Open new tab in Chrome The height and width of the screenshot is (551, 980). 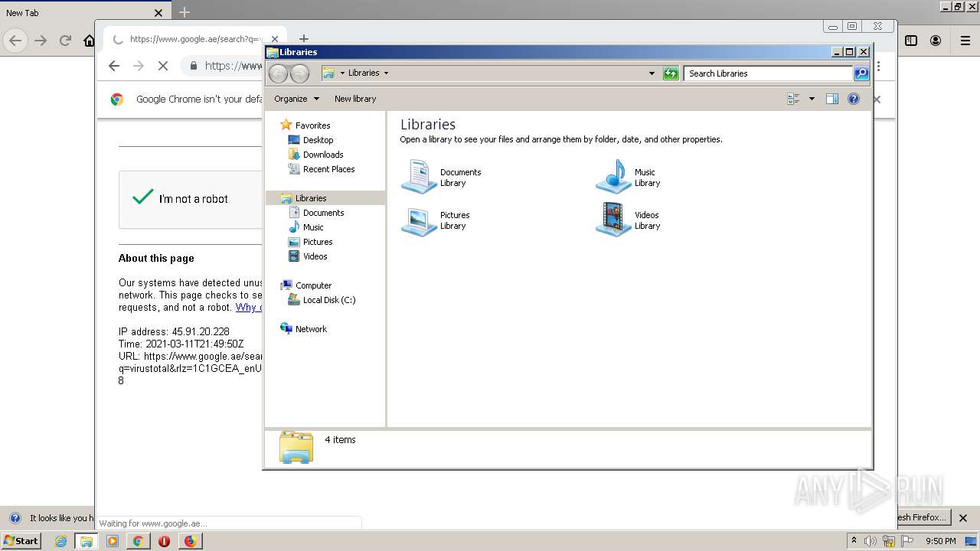tap(304, 39)
